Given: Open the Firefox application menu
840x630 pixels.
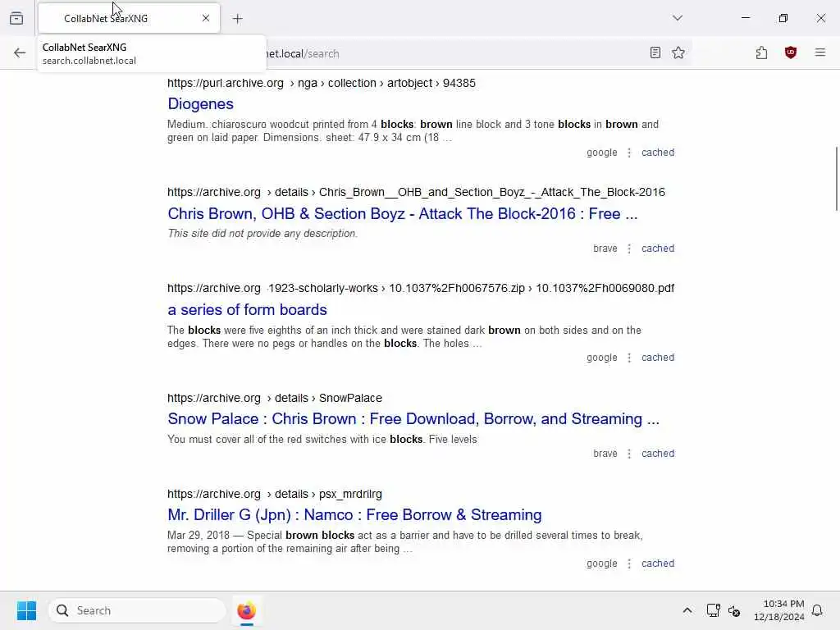Looking at the screenshot, I should (820, 52).
